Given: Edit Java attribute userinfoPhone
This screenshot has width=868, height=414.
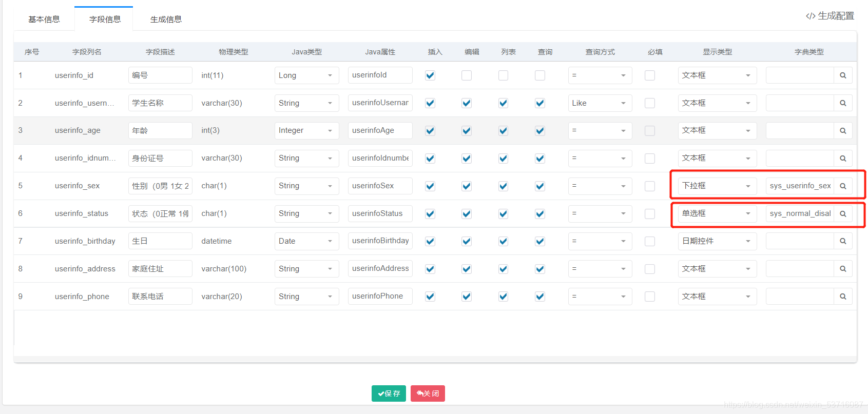Looking at the screenshot, I should pyautogui.click(x=380, y=297).
